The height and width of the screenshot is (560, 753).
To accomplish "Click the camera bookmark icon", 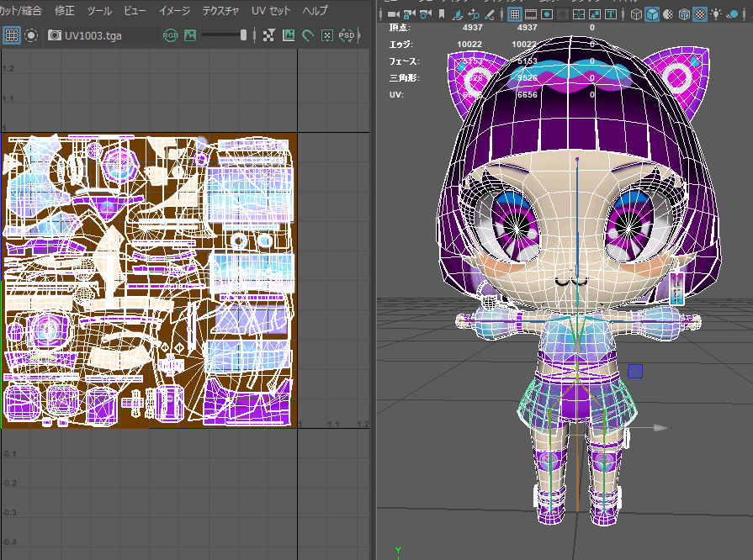I will (442, 14).
